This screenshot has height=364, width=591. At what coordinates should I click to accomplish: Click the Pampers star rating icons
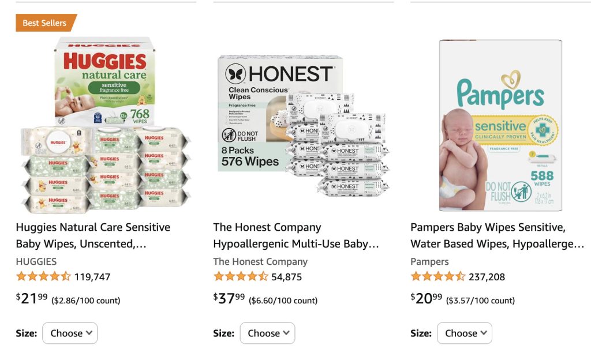pos(438,276)
